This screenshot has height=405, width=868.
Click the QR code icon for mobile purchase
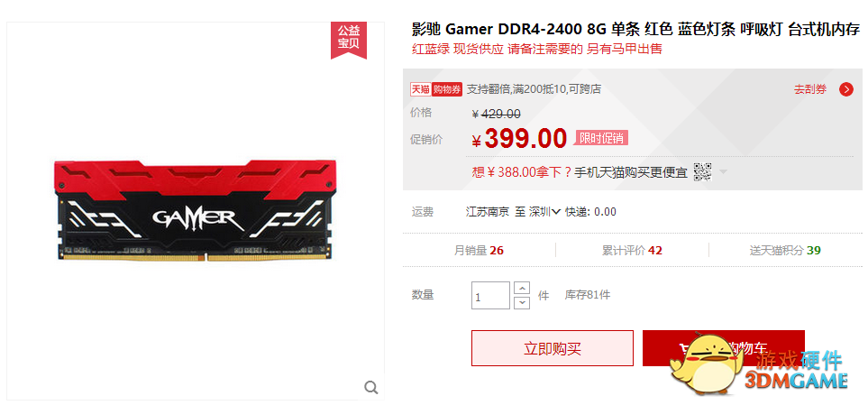(x=702, y=172)
